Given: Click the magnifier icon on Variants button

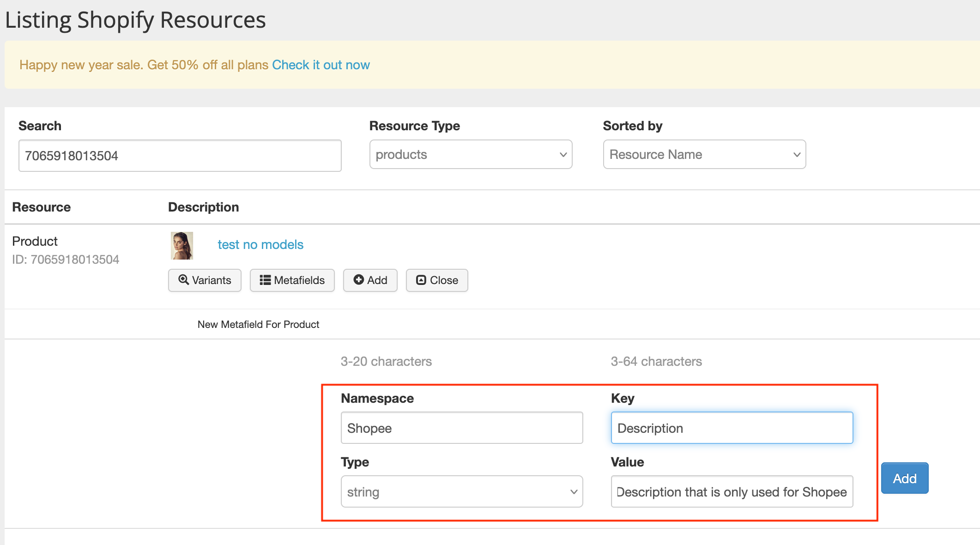Looking at the screenshot, I should click(x=183, y=280).
